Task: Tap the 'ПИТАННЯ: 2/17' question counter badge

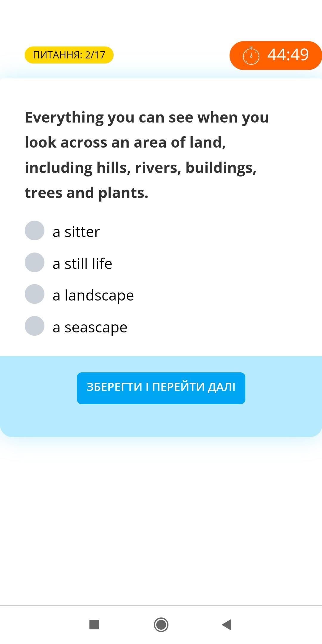Action: tap(69, 55)
